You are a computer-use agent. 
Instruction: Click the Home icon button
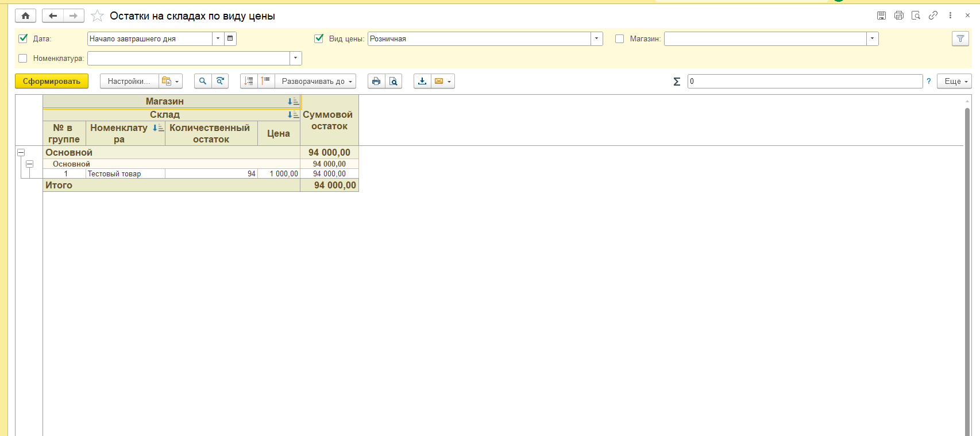pos(25,16)
